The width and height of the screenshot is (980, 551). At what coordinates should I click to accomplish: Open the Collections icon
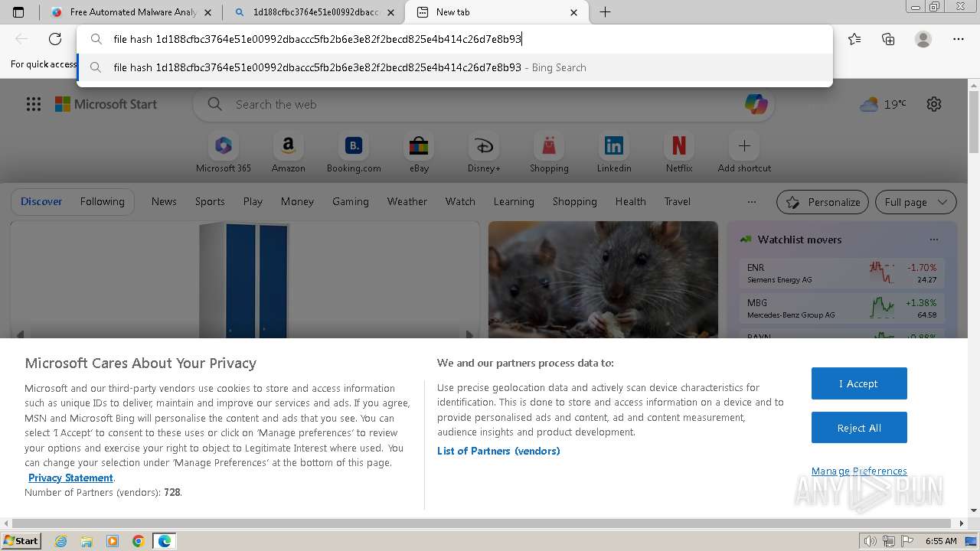(x=888, y=39)
